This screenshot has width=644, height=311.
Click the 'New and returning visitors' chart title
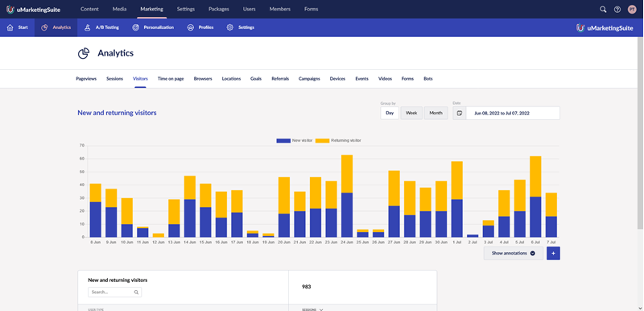tap(117, 113)
